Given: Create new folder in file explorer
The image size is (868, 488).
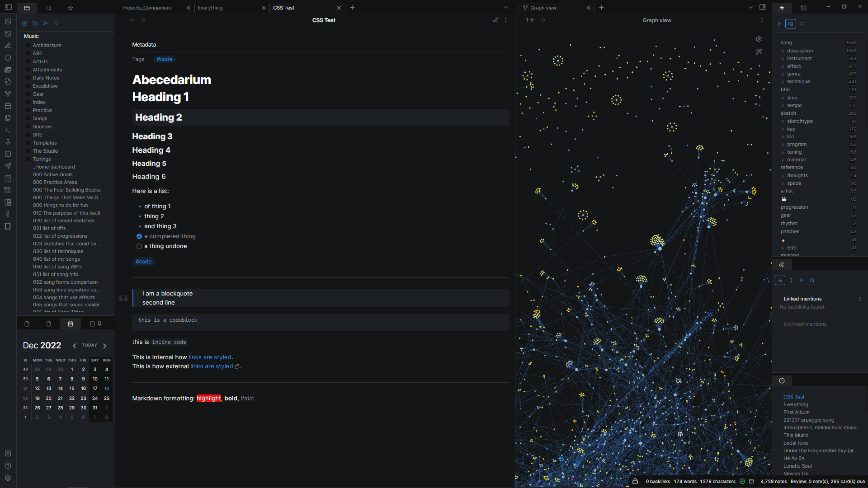Looking at the screenshot, I should [x=35, y=23].
